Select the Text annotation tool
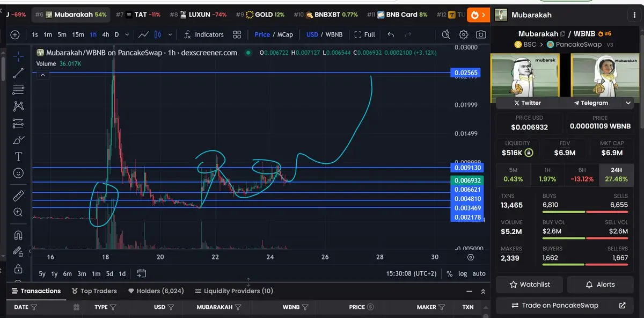The image size is (644, 318). coord(18,157)
